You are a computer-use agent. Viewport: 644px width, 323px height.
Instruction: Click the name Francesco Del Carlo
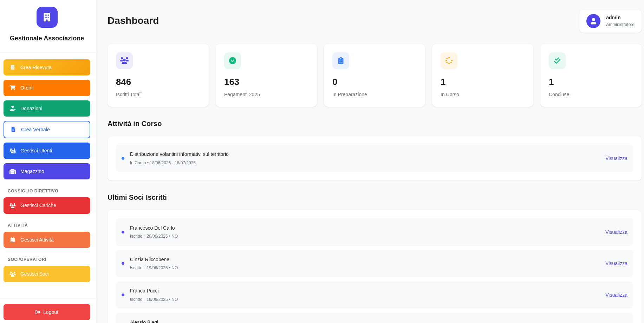click(152, 228)
